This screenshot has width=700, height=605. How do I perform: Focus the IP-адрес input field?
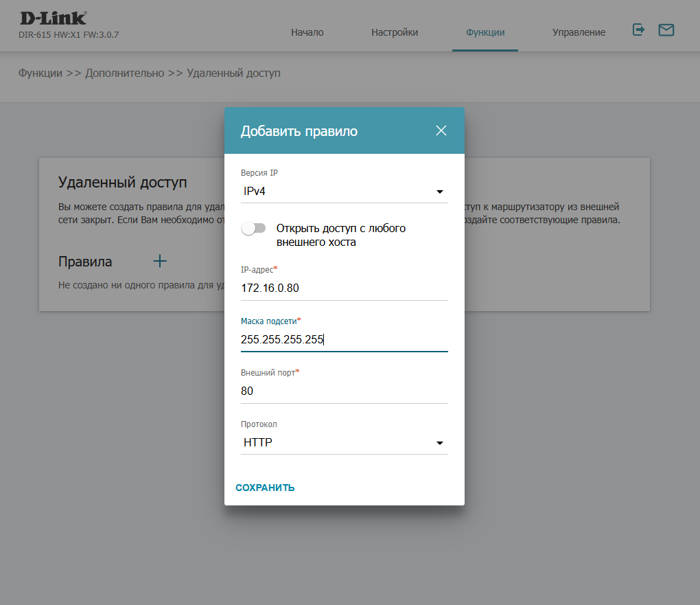pos(345,288)
